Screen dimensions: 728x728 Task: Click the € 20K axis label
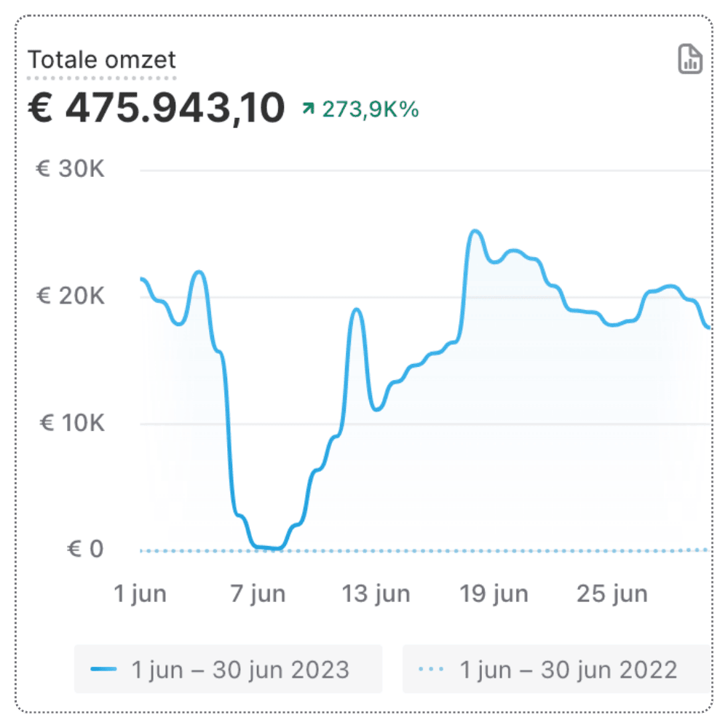[x=71, y=296]
